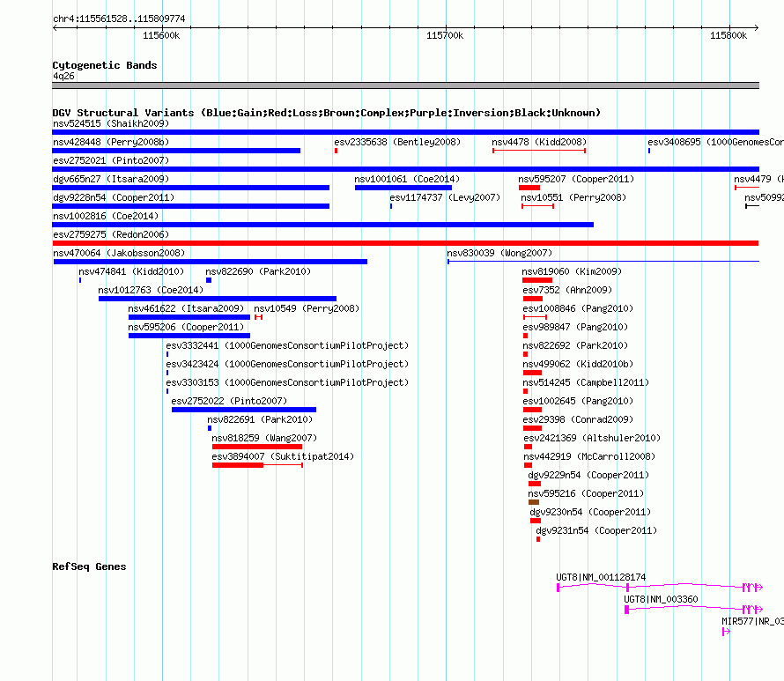
Task: Select the gray 4q26 cytogenetic band bar
Action: coord(405,85)
